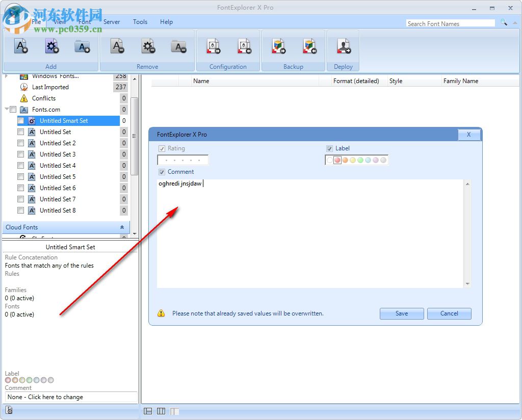Open the Help menu
Viewport: 522px width, 420px height.
pos(167,22)
